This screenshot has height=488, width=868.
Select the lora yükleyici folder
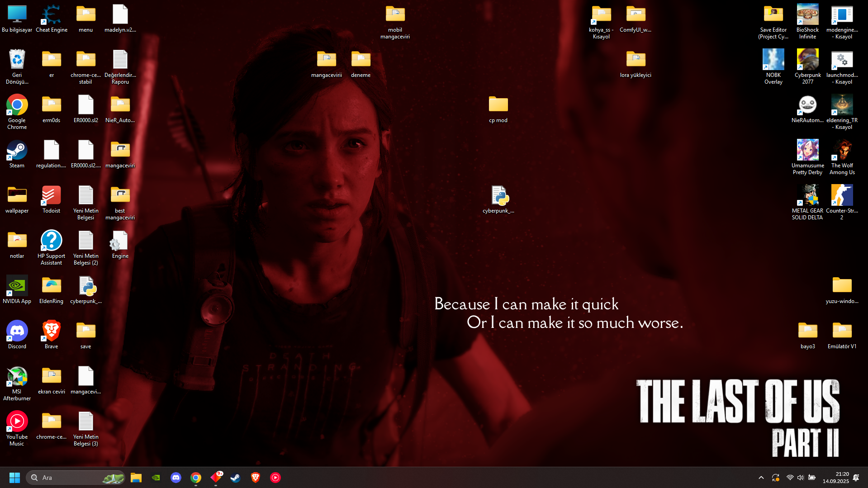pyautogui.click(x=636, y=64)
